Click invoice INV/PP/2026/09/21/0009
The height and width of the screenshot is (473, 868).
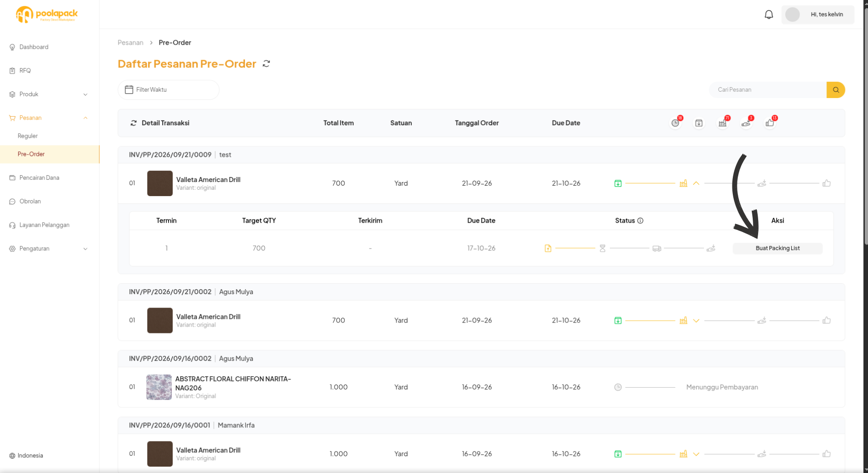coord(170,155)
